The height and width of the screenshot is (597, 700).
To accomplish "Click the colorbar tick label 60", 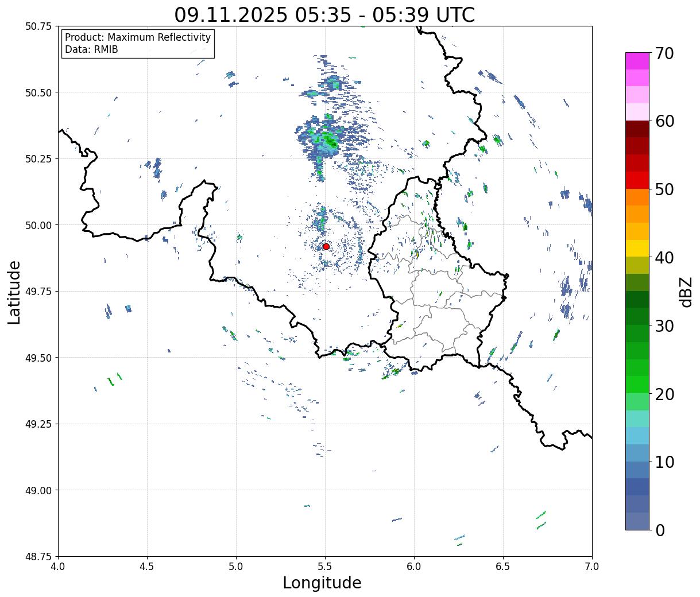I will [x=664, y=121].
